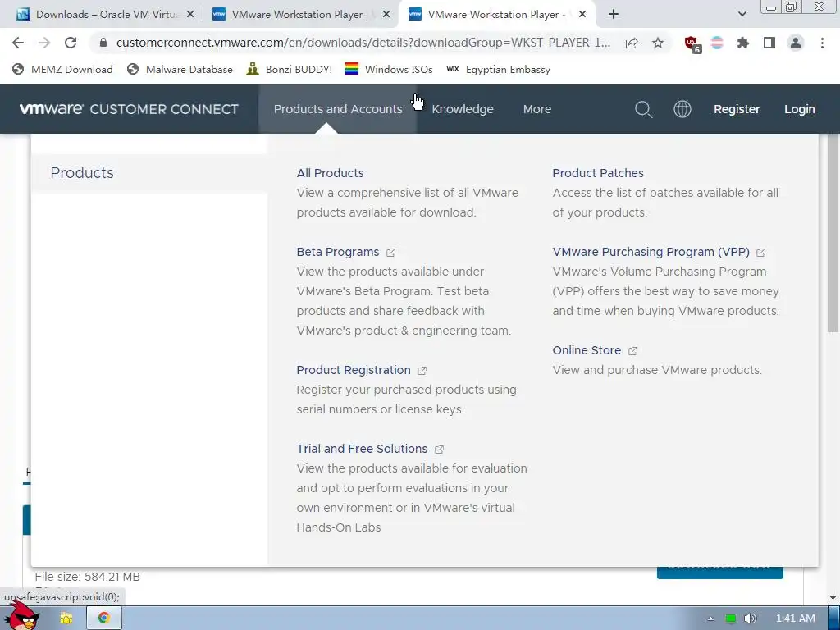Click the forward navigation arrow
Screen dimensions: 840x630
tap(44, 43)
